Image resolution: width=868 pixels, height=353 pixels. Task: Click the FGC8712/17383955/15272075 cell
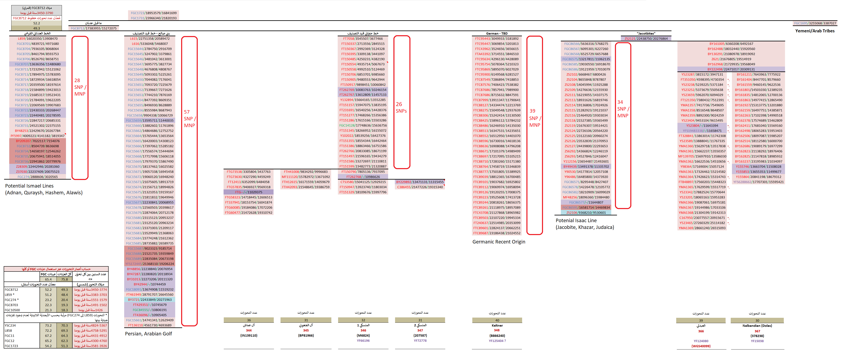coord(94,28)
